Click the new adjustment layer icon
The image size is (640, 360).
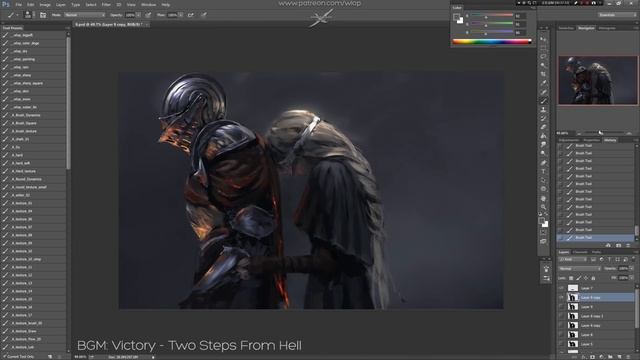pos(601,357)
